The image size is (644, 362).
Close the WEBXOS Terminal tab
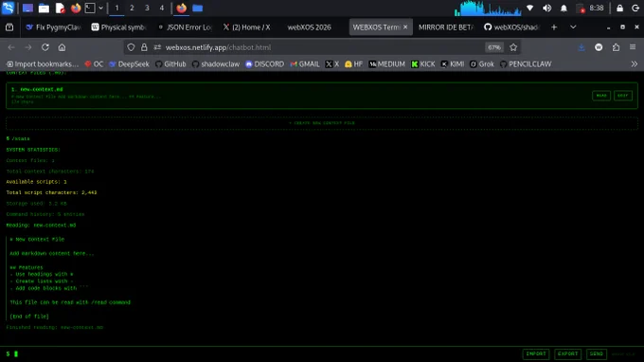point(405,27)
